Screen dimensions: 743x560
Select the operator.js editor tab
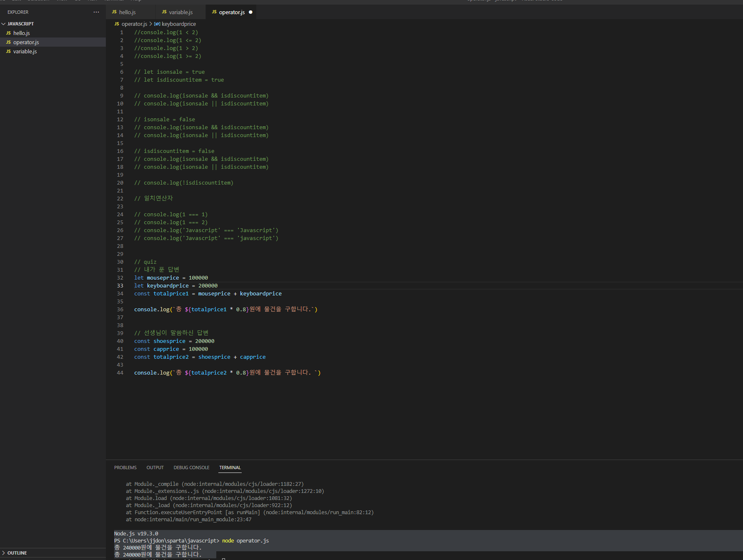pyautogui.click(x=231, y=12)
